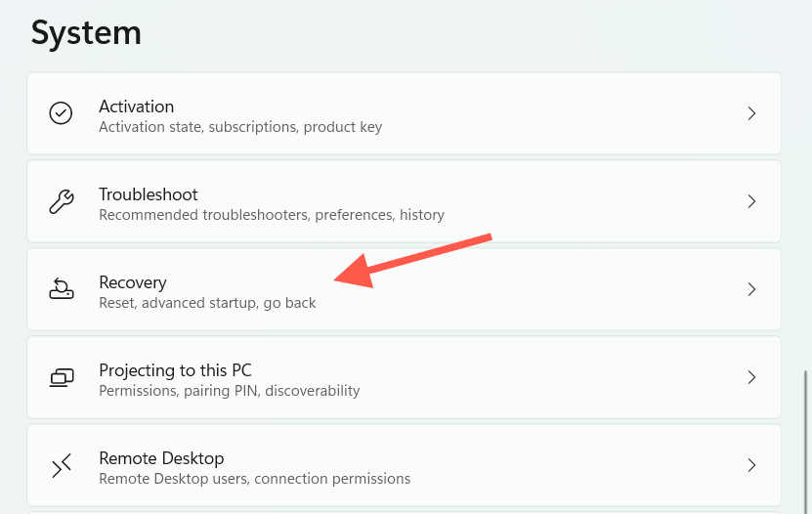Click "Permissions, pairing PIN, discoverability" description
The width and height of the screenshot is (812, 514).
(230, 391)
